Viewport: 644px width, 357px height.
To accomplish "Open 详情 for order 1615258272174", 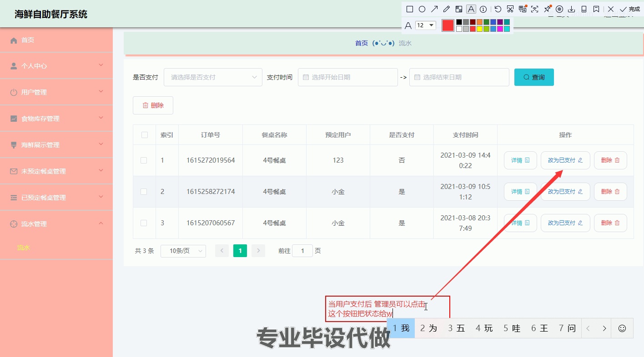I will coord(520,192).
